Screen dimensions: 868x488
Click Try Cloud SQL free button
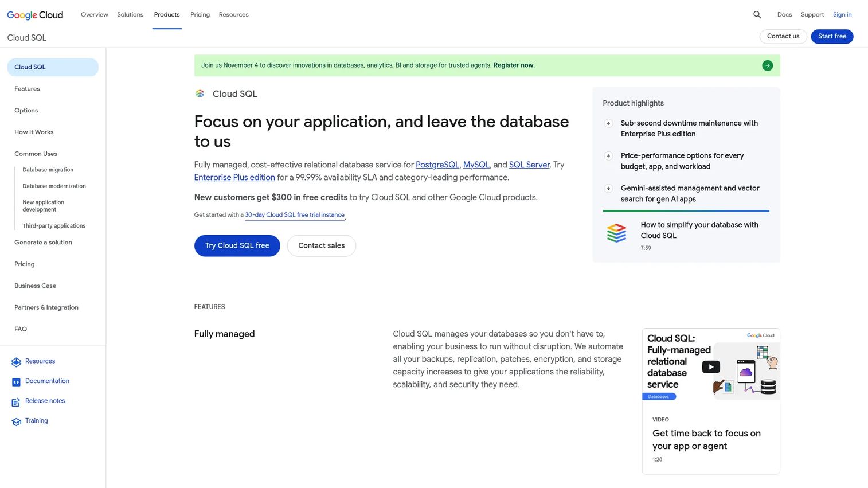point(237,245)
